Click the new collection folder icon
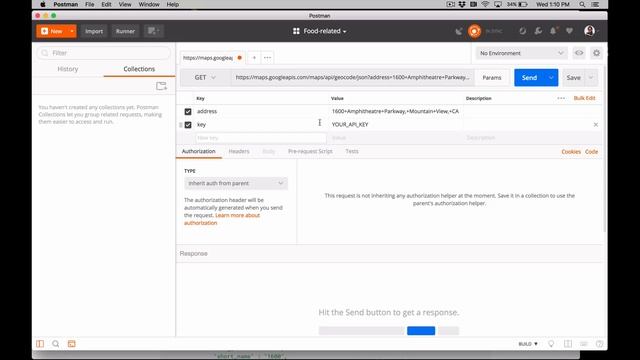 coord(161,86)
